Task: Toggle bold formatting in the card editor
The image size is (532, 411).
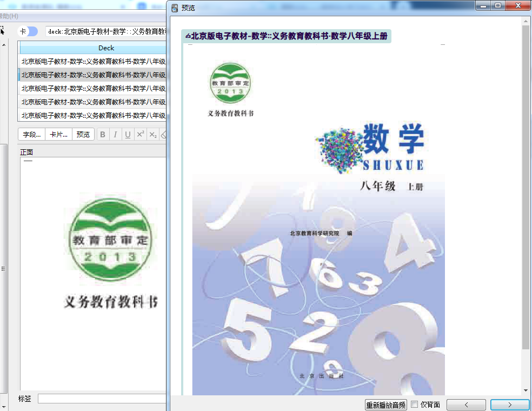Action: 103,135
